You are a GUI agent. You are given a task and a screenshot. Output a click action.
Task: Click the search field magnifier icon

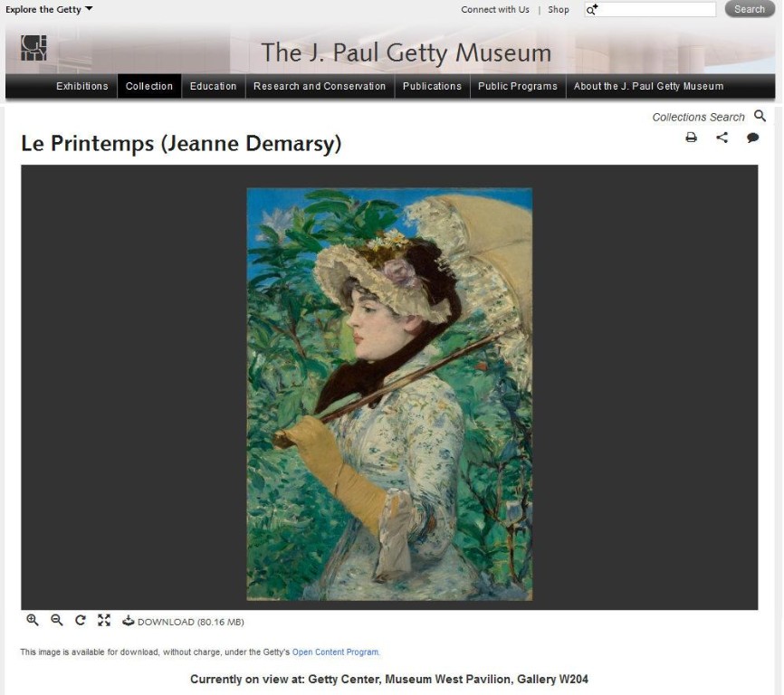(592, 9)
